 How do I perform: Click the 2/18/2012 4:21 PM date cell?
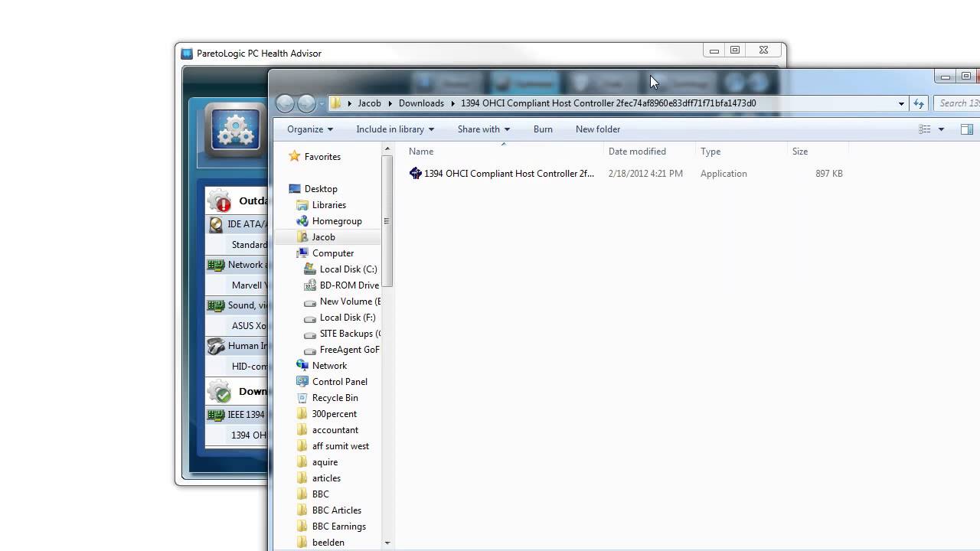pos(645,174)
